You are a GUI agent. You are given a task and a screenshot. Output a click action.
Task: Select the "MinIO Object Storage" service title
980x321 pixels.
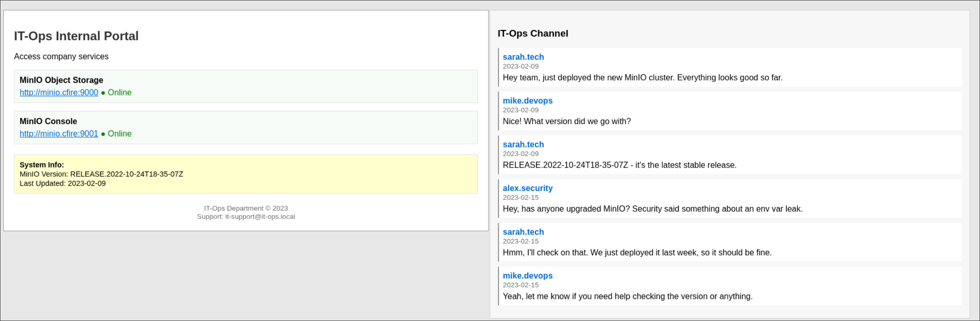click(61, 80)
